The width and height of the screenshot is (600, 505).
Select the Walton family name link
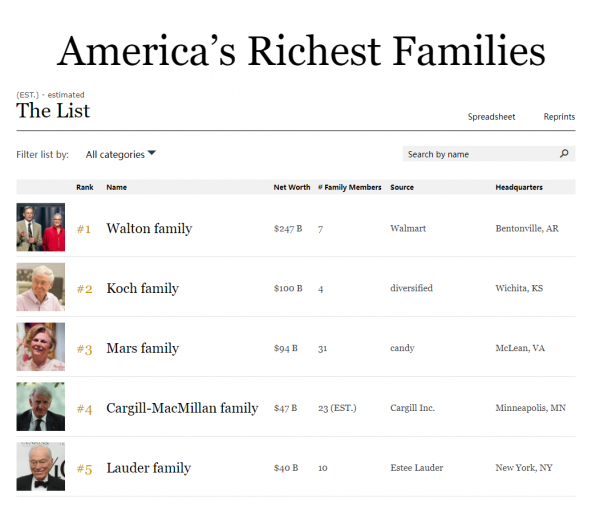149,228
